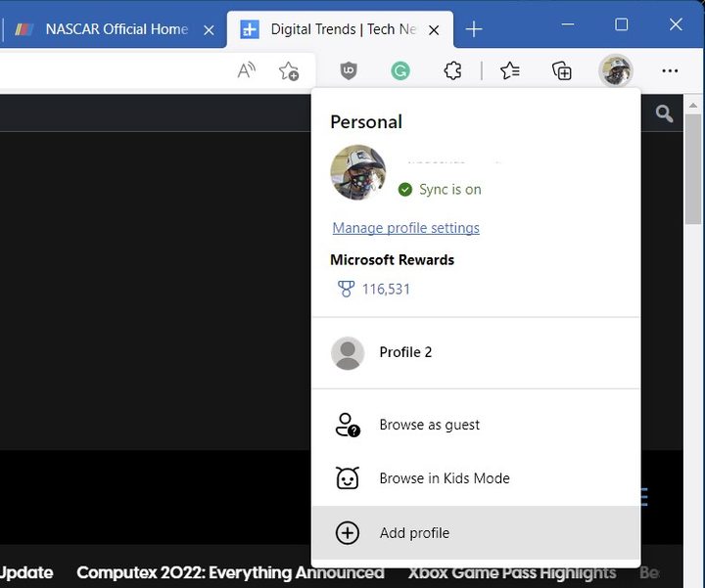Viewport: 705px width, 588px height.
Task: Click the Add profile plus circle icon
Action: point(348,533)
